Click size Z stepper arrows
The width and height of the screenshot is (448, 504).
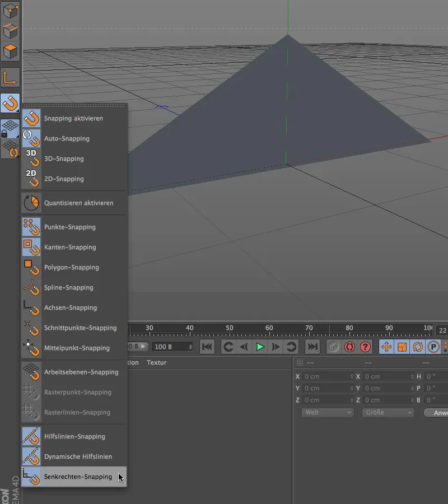412,400
